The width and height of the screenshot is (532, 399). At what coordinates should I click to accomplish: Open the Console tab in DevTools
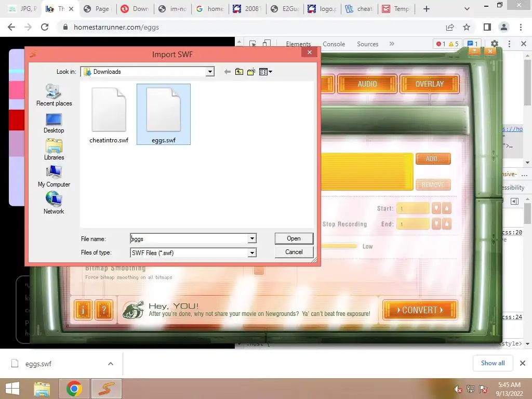pos(334,44)
